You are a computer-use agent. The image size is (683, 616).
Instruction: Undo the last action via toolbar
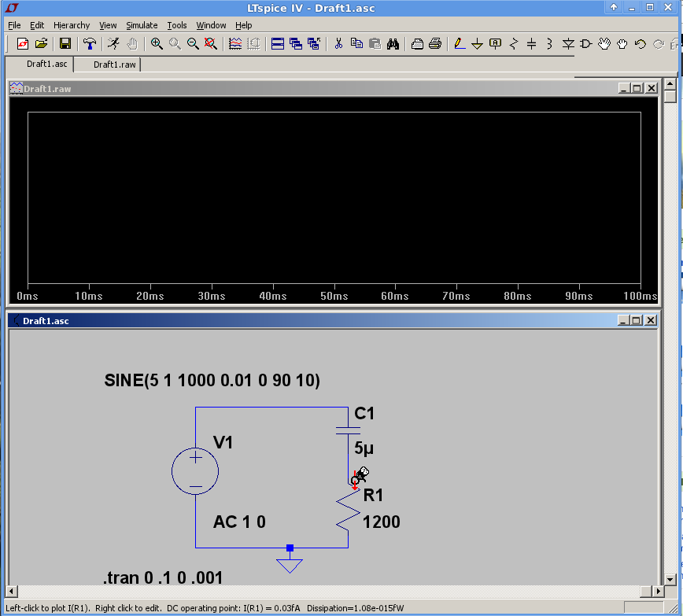coord(639,43)
